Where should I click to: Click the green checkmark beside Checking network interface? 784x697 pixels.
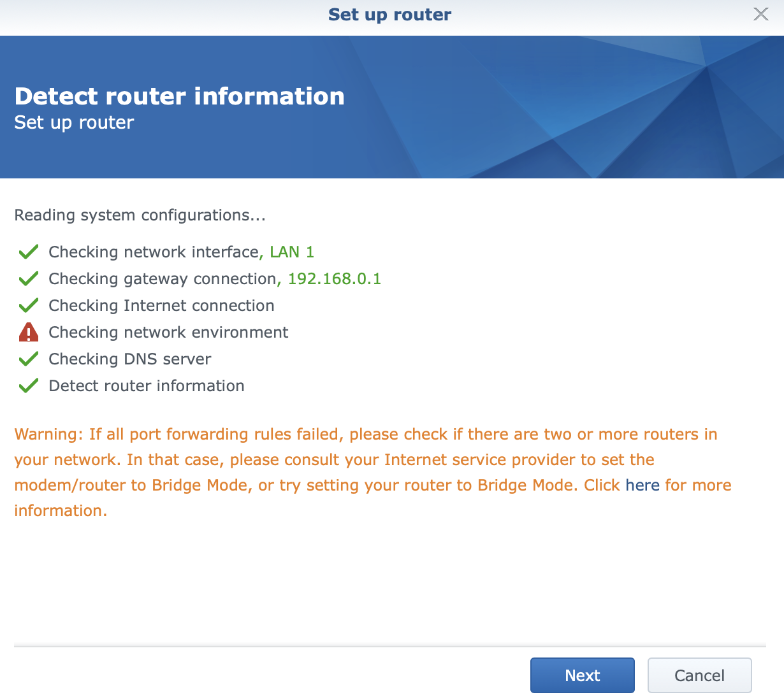pyautogui.click(x=29, y=252)
